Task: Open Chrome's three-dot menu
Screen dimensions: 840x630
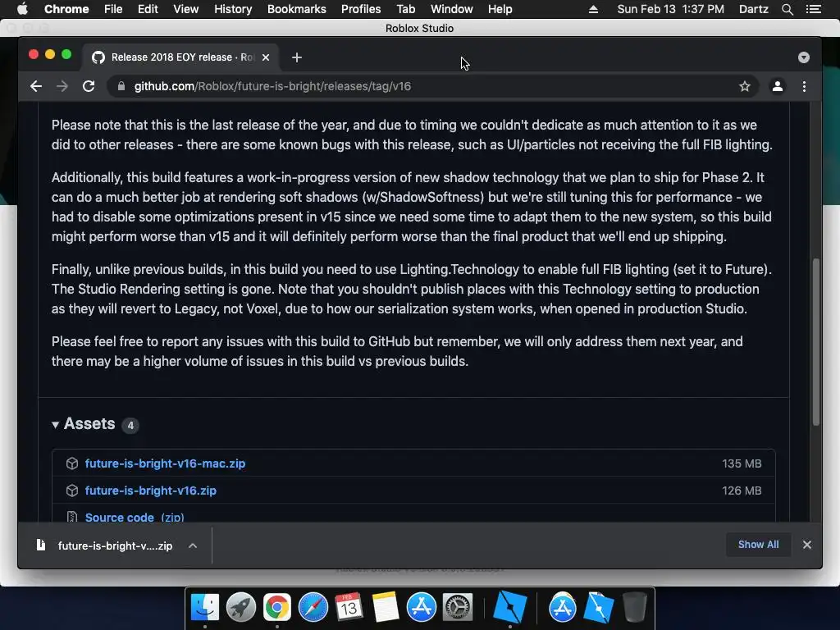Action: (804, 86)
